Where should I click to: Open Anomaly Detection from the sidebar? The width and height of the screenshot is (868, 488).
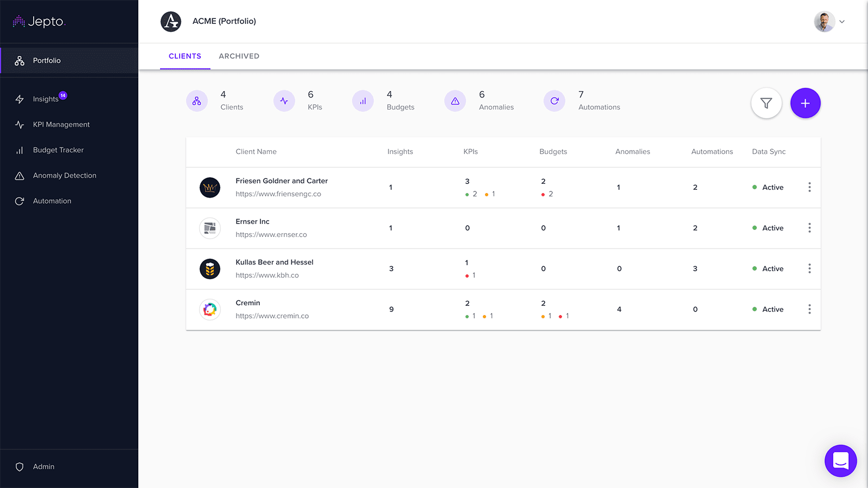(65, 175)
